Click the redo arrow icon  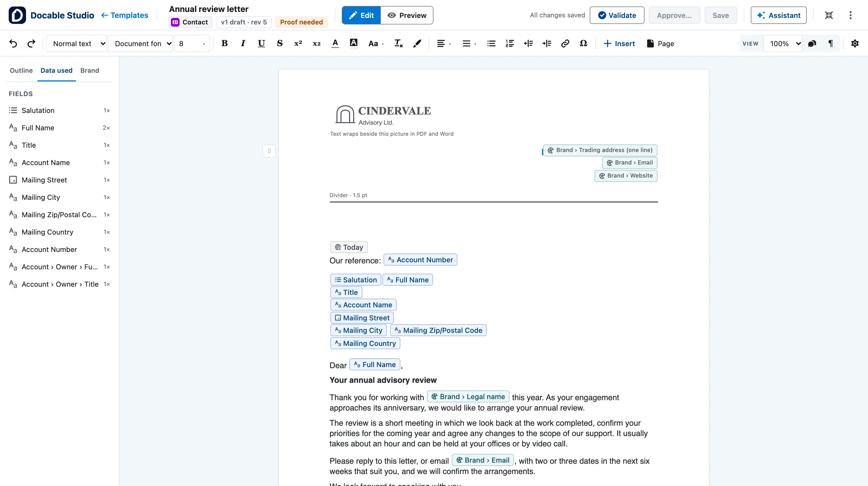31,43
